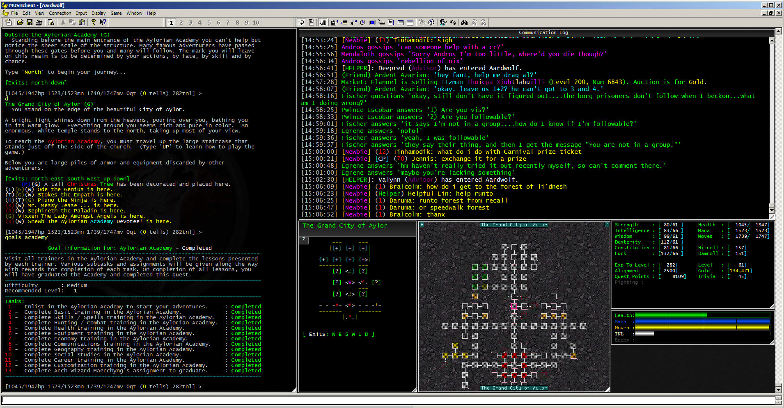Click the Quest Points stat line

pos(650,276)
